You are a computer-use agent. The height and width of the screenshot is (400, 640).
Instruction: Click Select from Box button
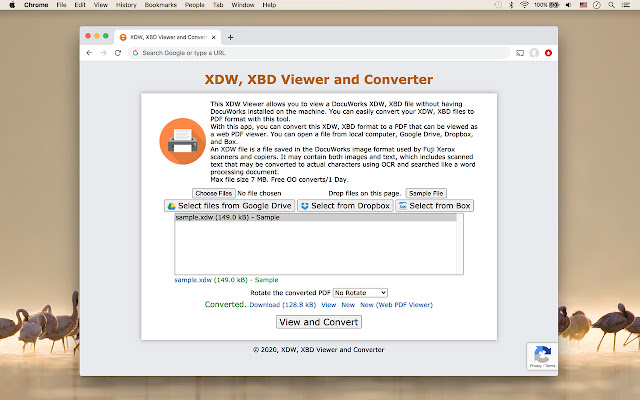[434, 206]
